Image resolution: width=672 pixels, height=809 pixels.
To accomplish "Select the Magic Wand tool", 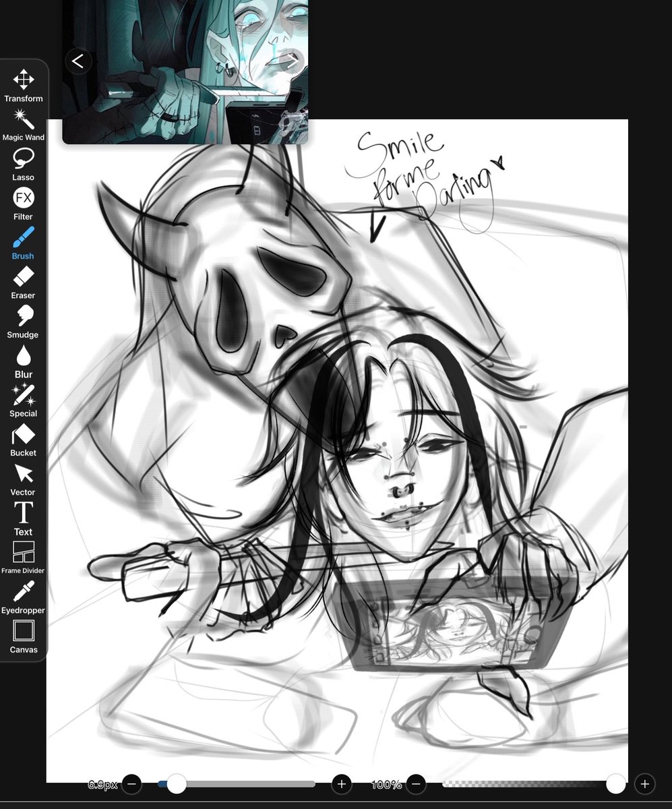I will tap(24, 125).
